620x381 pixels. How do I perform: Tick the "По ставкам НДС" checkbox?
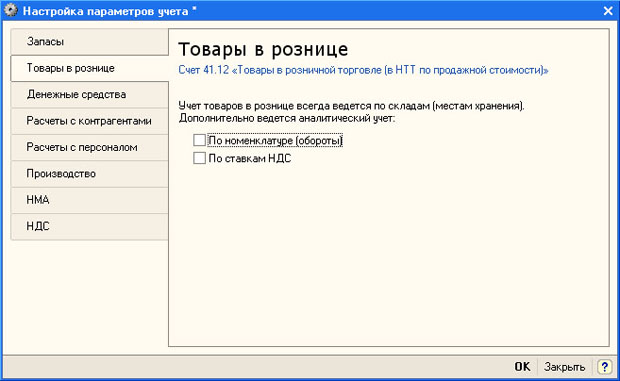[199, 158]
